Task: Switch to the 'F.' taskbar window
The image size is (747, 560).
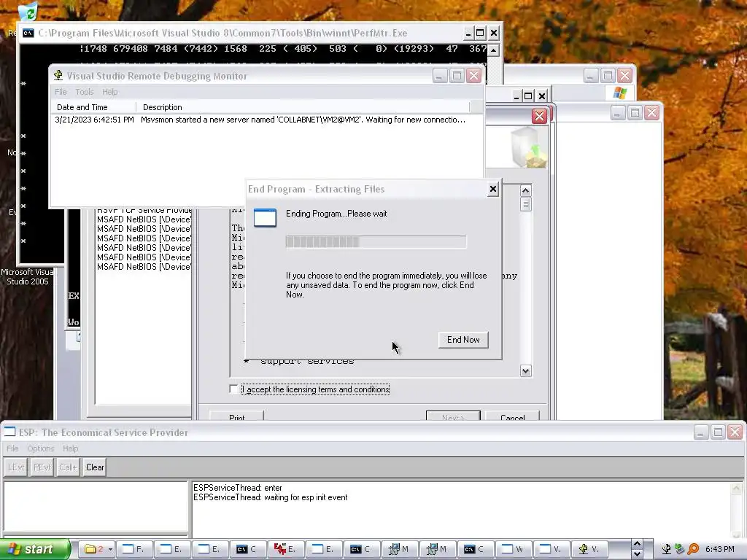Action: 134,549
